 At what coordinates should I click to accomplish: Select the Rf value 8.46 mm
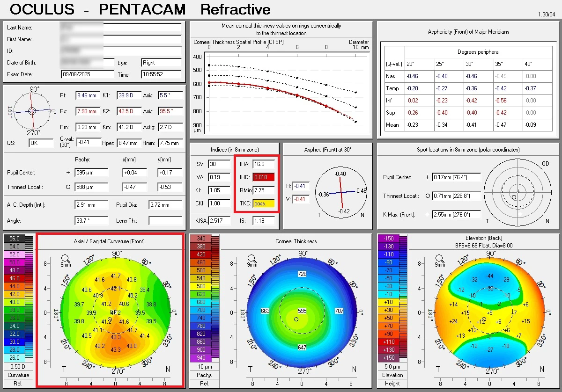(88, 95)
